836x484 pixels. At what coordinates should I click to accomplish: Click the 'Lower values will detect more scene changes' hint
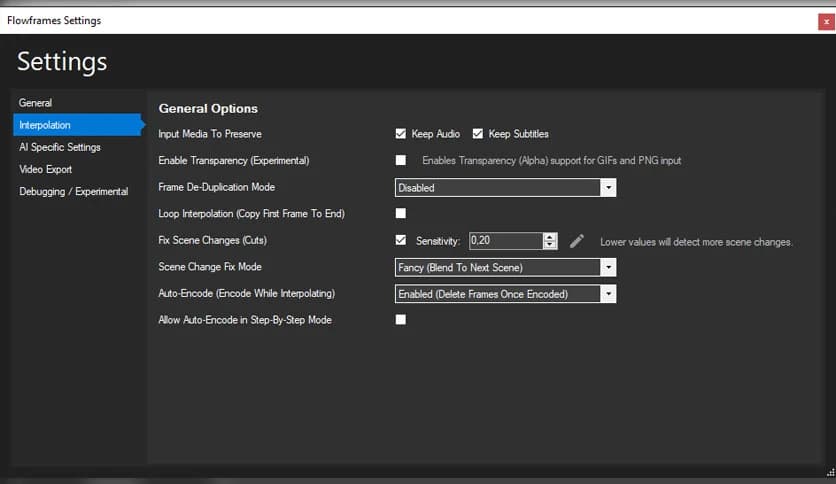[x=696, y=242]
